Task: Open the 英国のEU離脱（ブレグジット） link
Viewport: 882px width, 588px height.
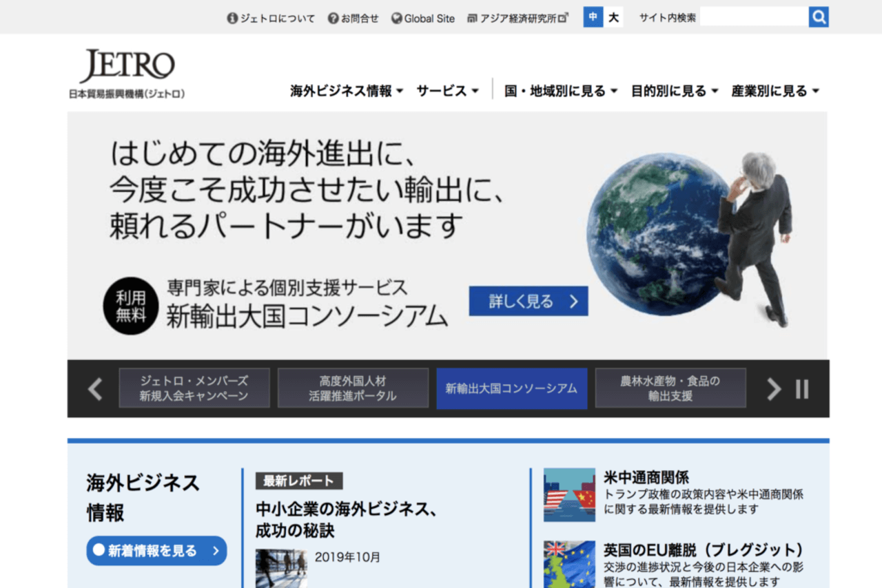Action: (704, 550)
